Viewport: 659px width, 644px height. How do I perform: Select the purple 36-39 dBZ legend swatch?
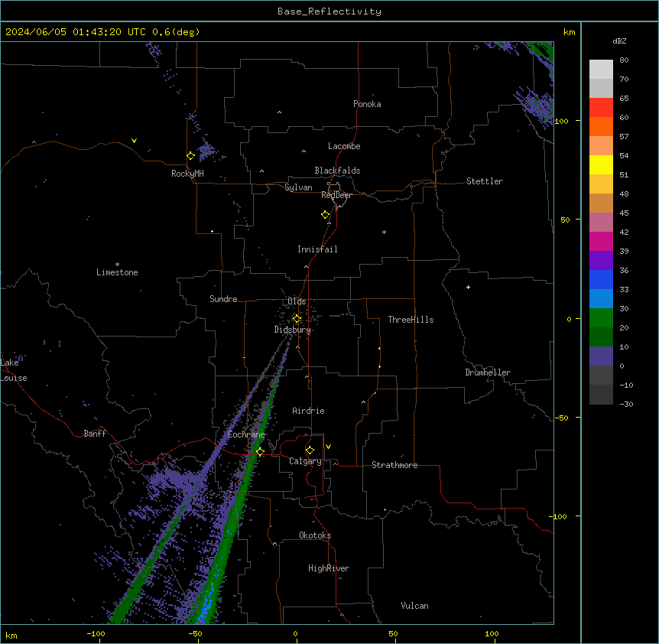[601, 261]
